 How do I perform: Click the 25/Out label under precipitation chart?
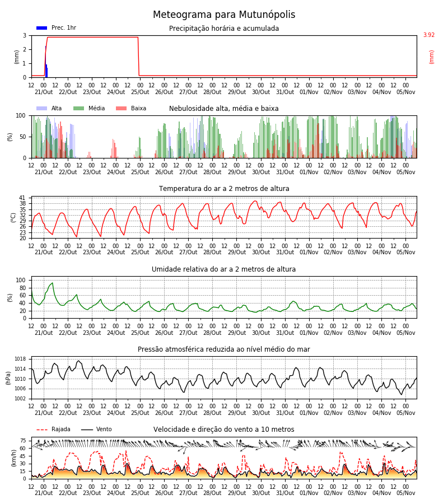pyautogui.click(x=140, y=92)
